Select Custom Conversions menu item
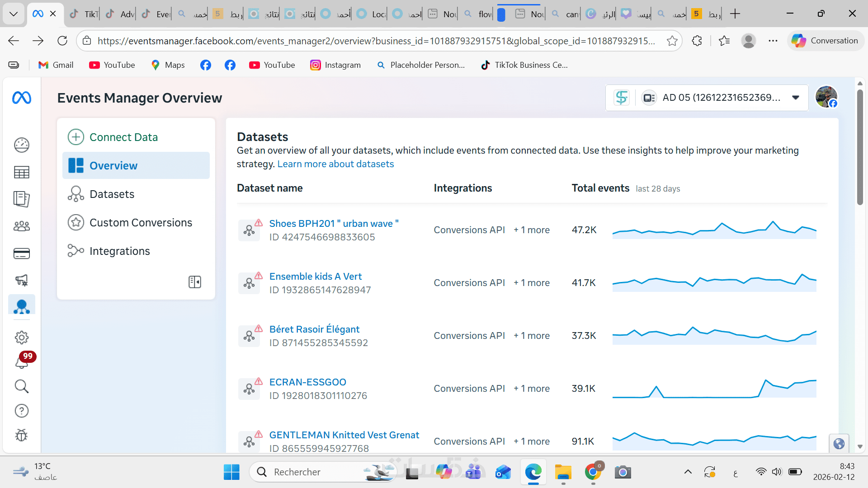The width and height of the screenshot is (868, 488). (141, 223)
